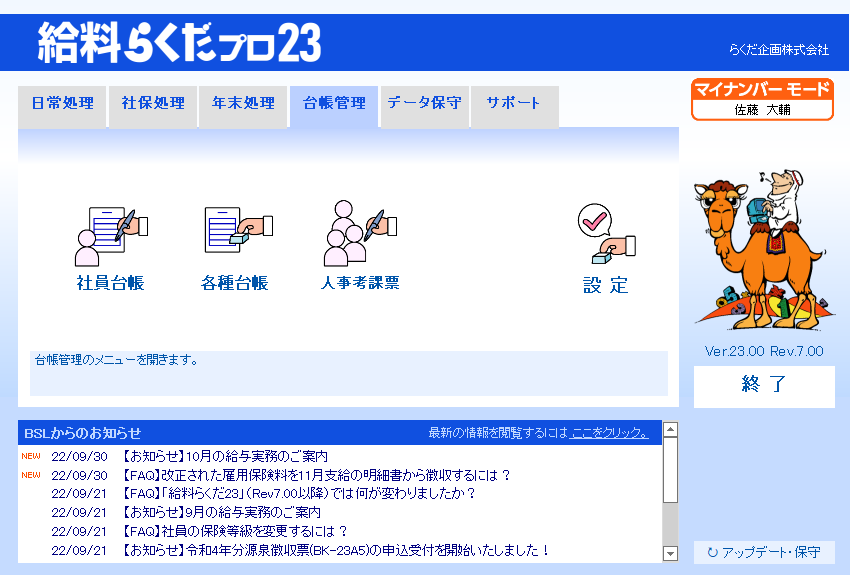
Task: Switch to the 社保処理 tab
Action: point(153,106)
